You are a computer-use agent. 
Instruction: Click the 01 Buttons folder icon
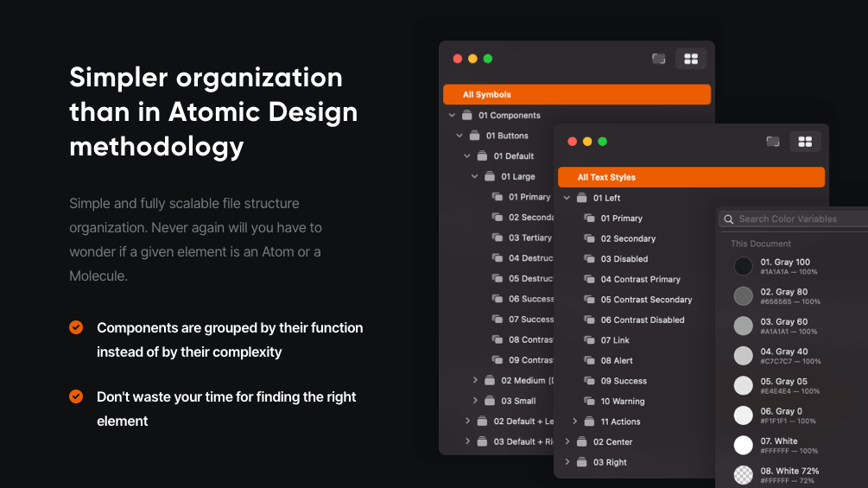tap(475, 136)
